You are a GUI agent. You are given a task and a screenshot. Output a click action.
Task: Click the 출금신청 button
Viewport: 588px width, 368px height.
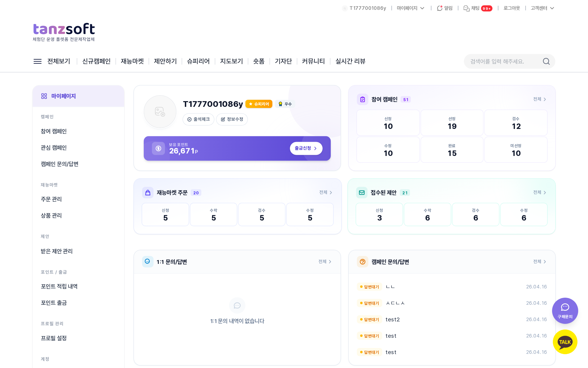[306, 148]
